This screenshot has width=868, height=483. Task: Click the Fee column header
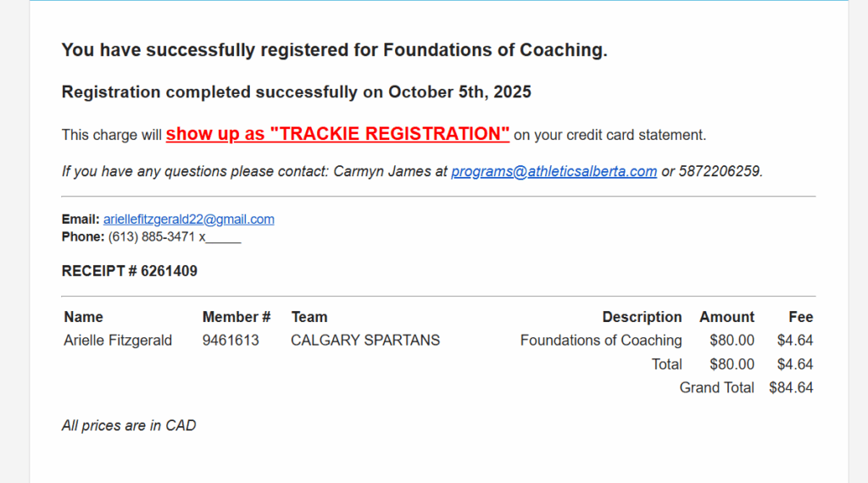click(x=800, y=317)
